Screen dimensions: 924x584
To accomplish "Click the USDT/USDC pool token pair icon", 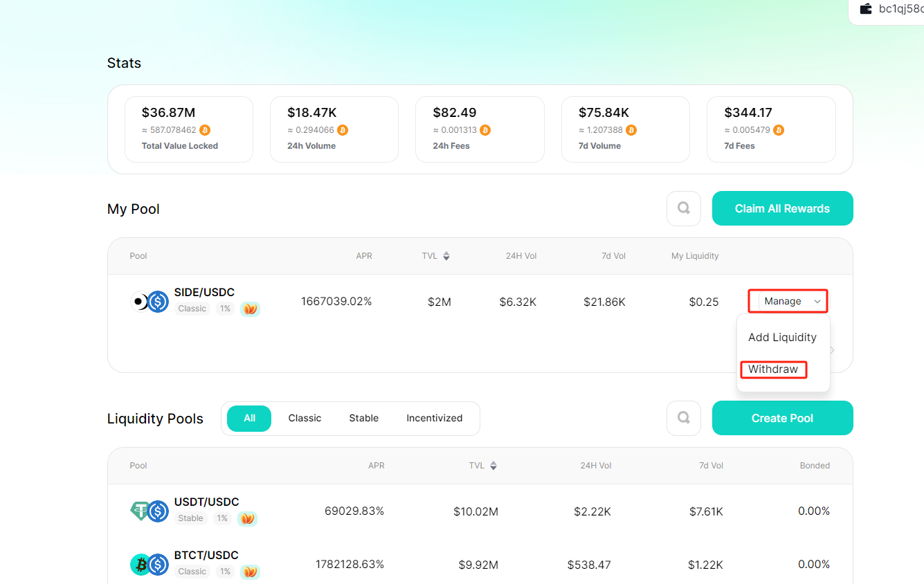I will pos(150,511).
